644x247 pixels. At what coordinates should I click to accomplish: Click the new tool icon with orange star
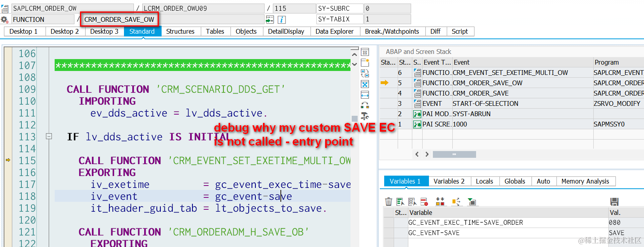pyautogui.click(x=365, y=63)
